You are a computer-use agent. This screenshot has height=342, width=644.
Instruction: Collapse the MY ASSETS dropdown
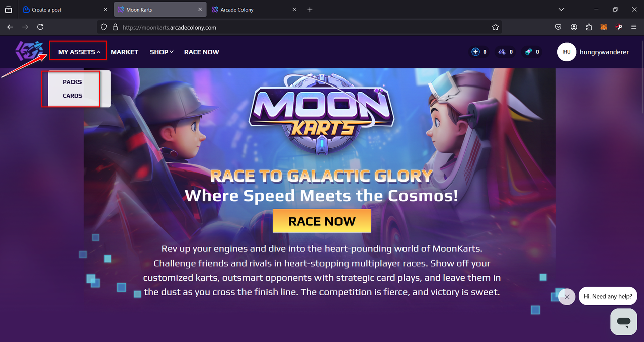(79, 52)
